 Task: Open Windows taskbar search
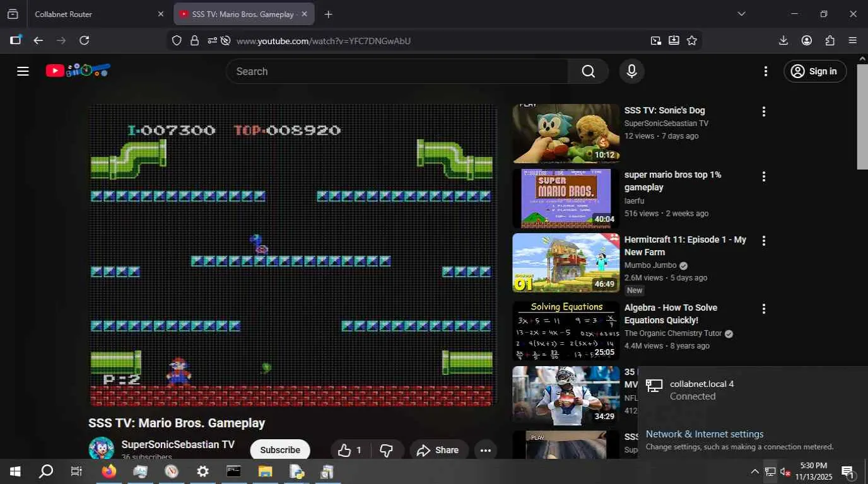[x=46, y=471]
